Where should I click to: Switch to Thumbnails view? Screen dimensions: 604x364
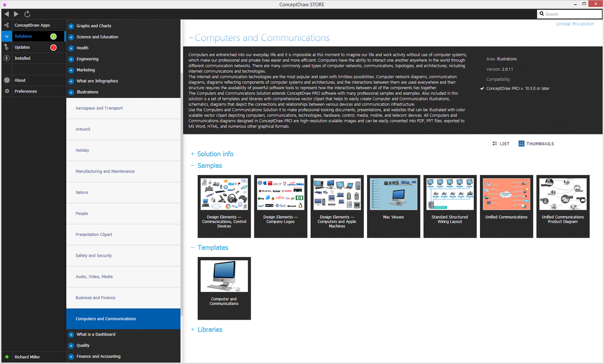pyautogui.click(x=536, y=144)
